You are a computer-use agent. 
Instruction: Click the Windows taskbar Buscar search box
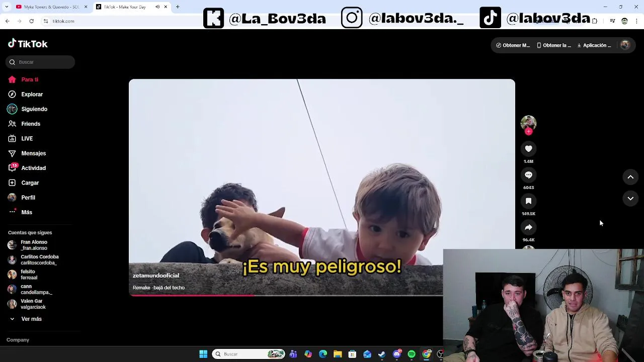tap(249, 354)
